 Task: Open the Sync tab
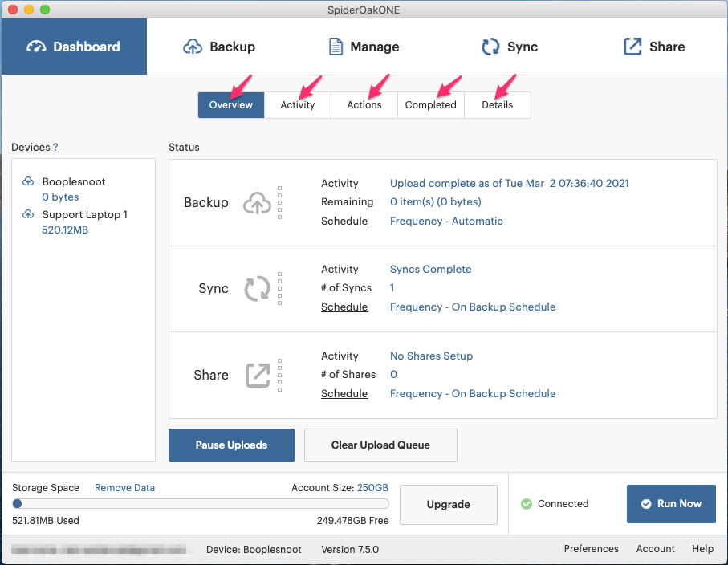pos(510,47)
